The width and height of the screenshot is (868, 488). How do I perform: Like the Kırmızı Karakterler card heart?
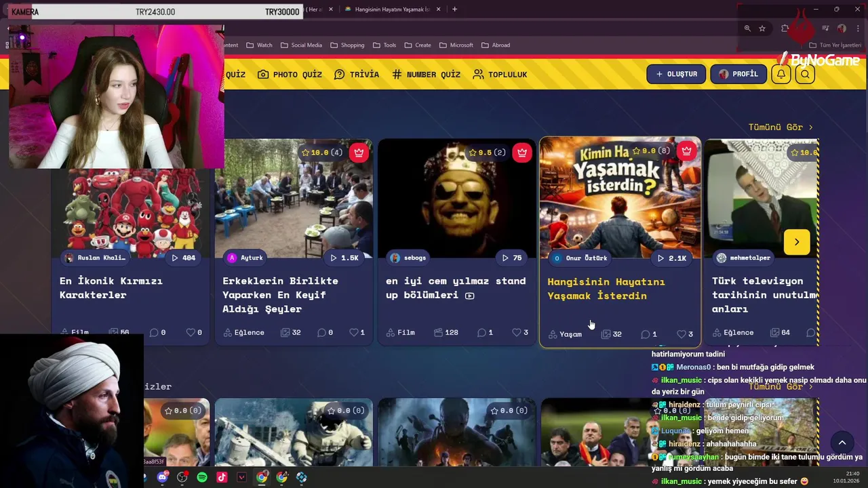(x=191, y=332)
